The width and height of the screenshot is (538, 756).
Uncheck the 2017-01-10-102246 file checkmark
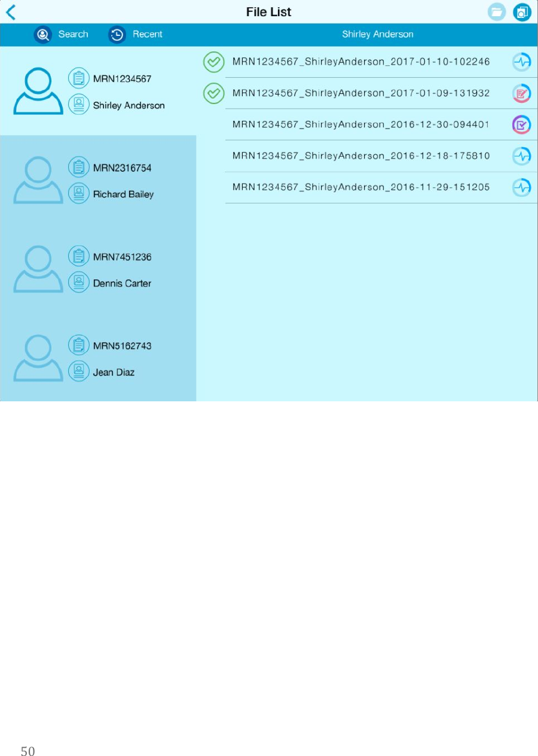click(x=213, y=62)
